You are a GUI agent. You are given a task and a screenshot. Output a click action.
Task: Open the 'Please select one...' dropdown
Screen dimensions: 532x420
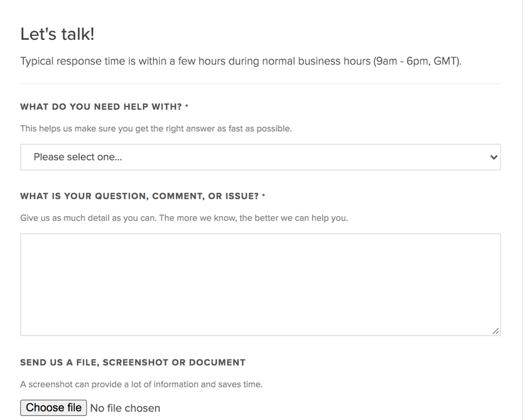tap(259, 157)
